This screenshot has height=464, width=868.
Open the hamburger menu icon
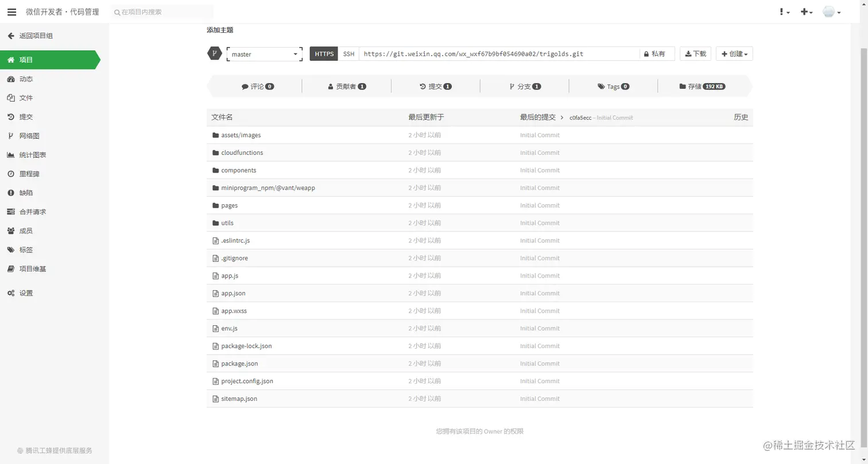(x=11, y=12)
